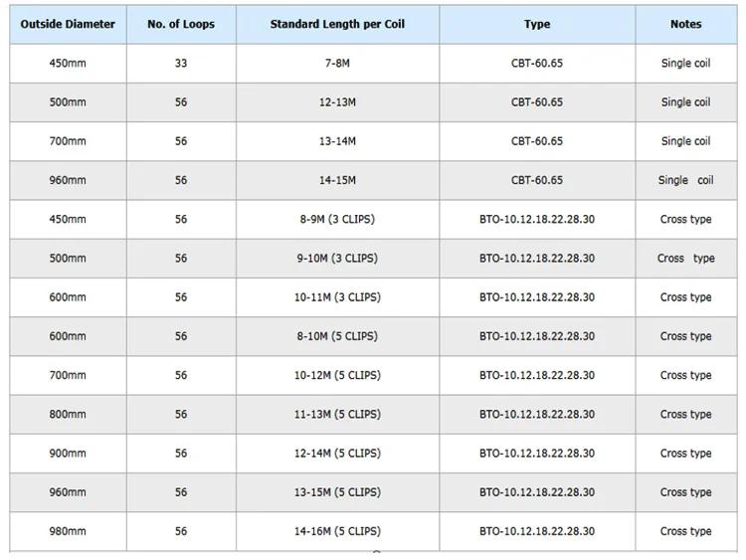Select the 10-11M (3 CLIPS) cell
This screenshot has width=746, height=560.
(x=337, y=297)
